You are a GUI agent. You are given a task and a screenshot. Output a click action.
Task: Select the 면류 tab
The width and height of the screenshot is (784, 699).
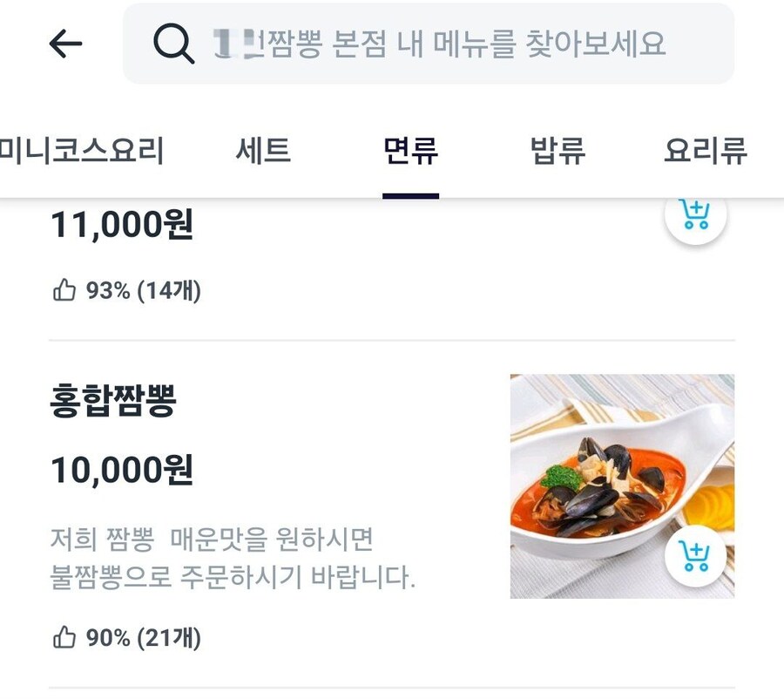coord(410,150)
